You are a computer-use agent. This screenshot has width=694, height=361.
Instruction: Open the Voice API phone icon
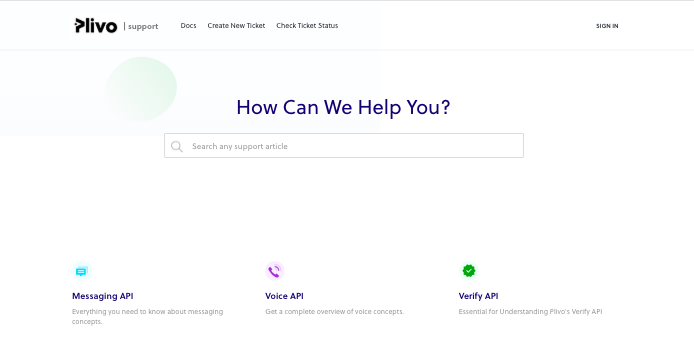[274, 271]
